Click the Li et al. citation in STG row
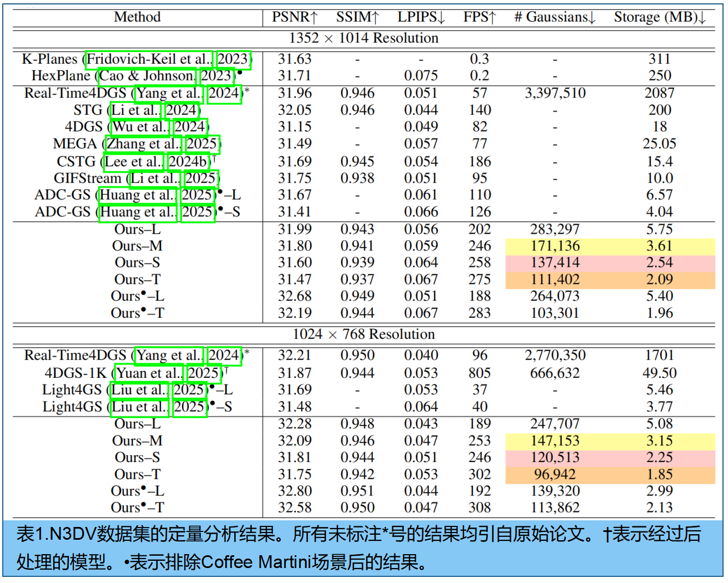728x583 pixels. [136, 110]
